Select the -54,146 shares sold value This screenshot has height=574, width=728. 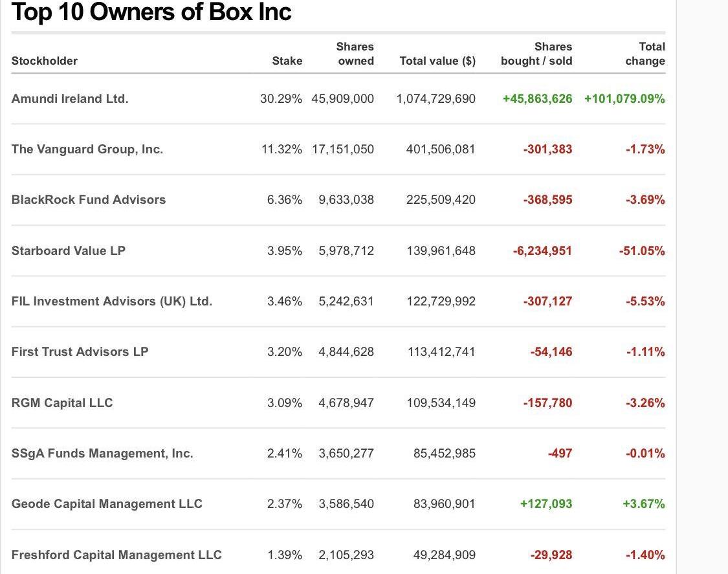[551, 352]
